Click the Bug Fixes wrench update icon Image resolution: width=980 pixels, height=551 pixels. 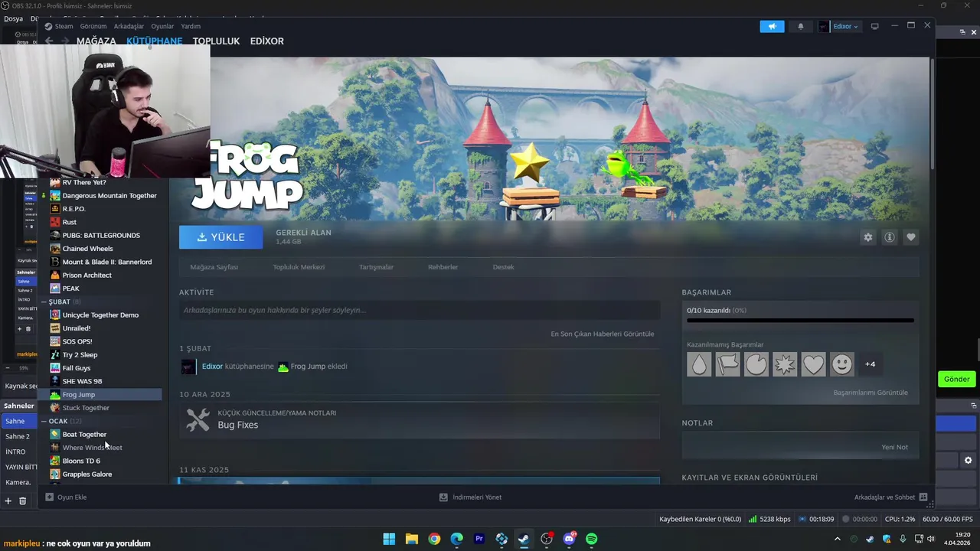[x=198, y=419]
